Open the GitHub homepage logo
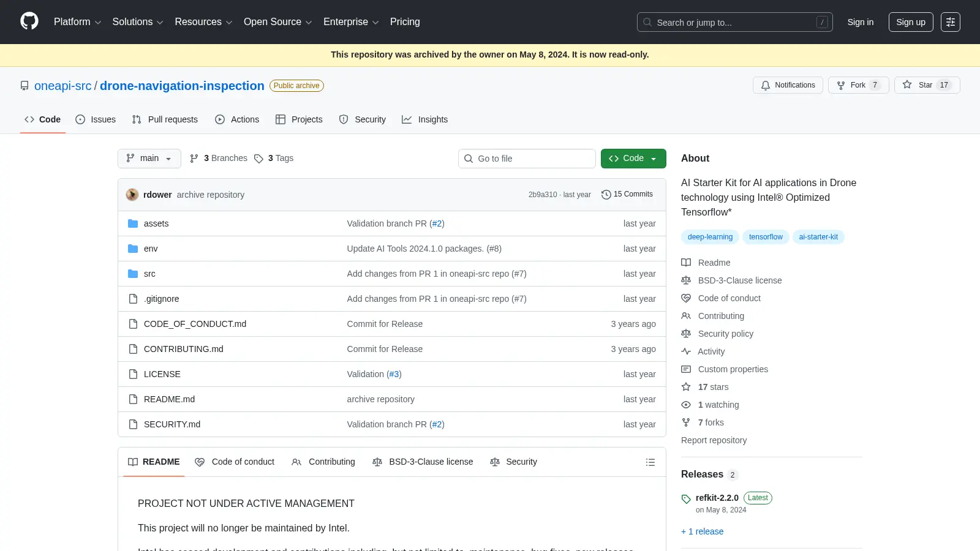 click(x=29, y=21)
